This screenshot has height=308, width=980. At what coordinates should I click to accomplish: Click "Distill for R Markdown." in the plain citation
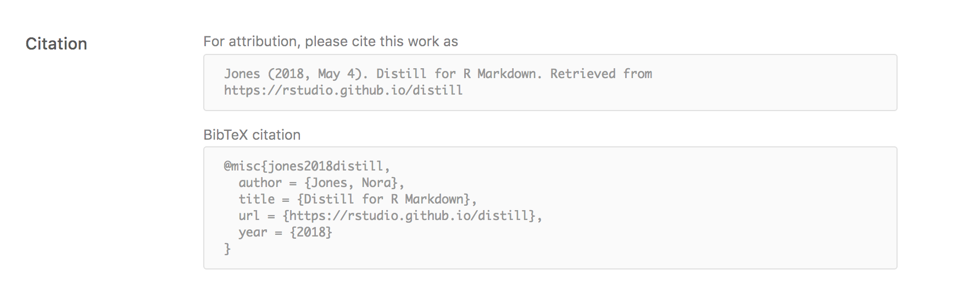point(459,74)
